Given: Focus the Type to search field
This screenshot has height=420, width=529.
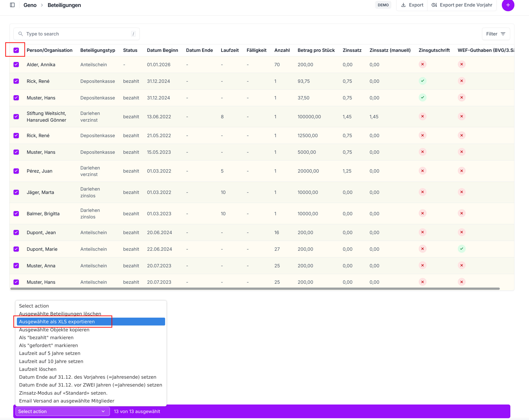Looking at the screenshot, I should click(x=77, y=34).
